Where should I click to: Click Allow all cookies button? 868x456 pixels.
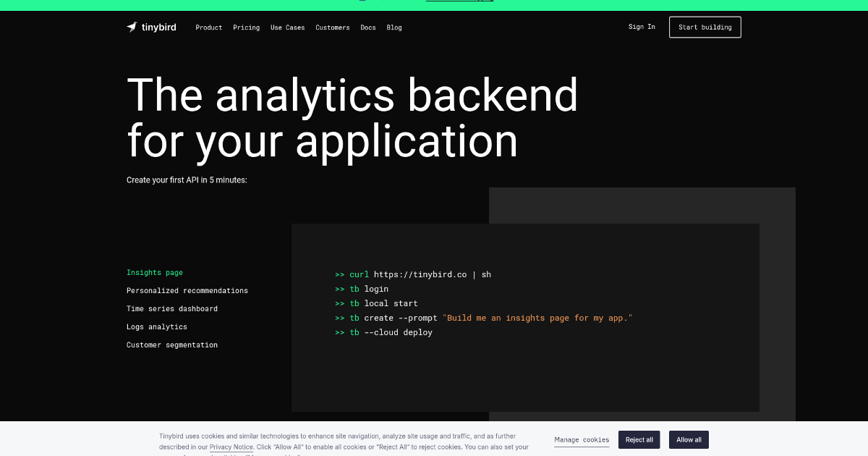tap(689, 440)
